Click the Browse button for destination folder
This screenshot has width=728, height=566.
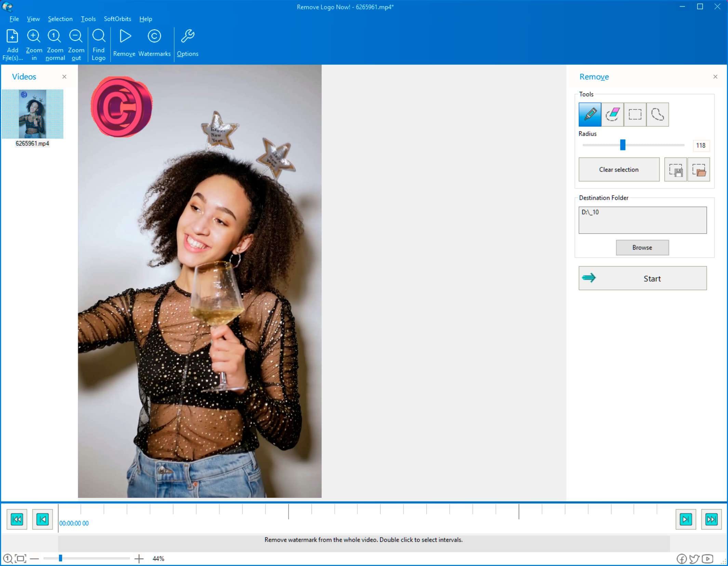(x=642, y=247)
